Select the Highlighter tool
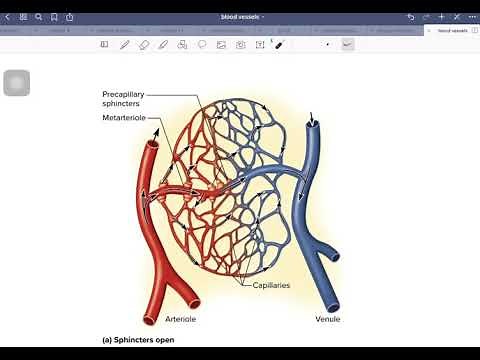The image size is (480, 360). click(x=163, y=45)
